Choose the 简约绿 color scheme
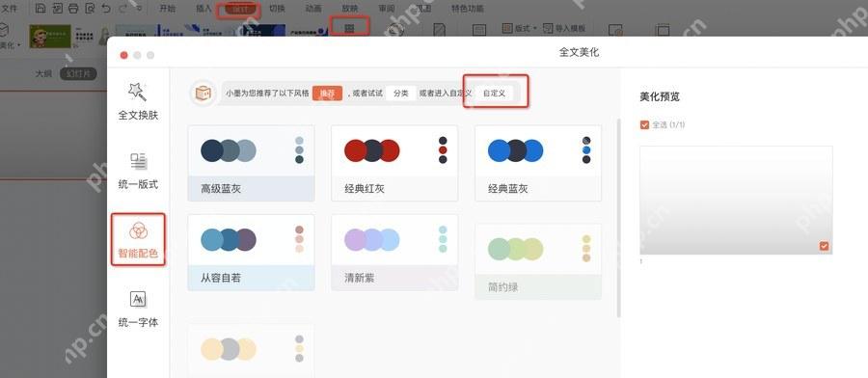 538,261
